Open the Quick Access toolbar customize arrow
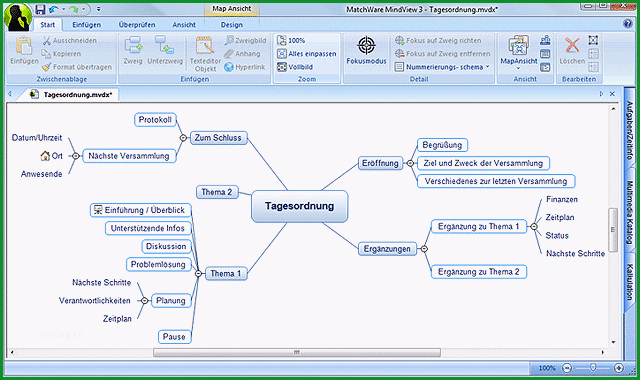The image size is (640, 380). click(x=99, y=9)
